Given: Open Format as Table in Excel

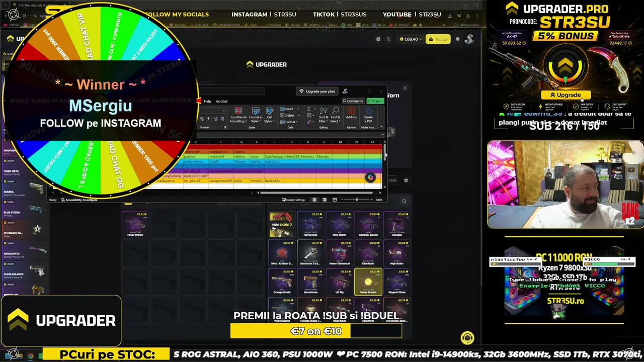Looking at the screenshot, I should click(256, 115).
